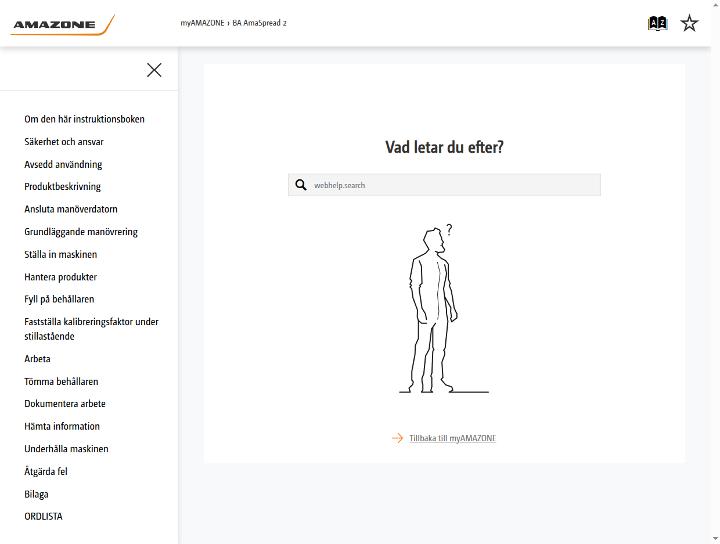
Task: Go to Dokumentera arbete chapter
Action: point(65,404)
